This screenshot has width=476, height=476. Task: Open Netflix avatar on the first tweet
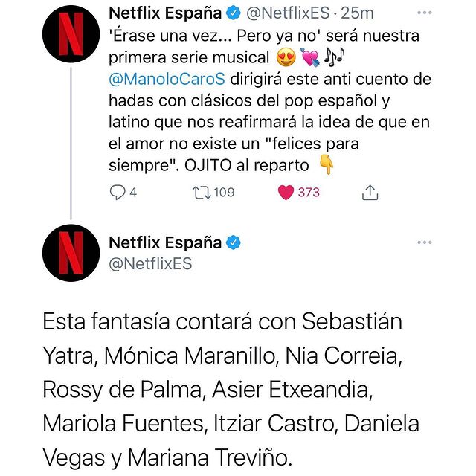coord(71,37)
